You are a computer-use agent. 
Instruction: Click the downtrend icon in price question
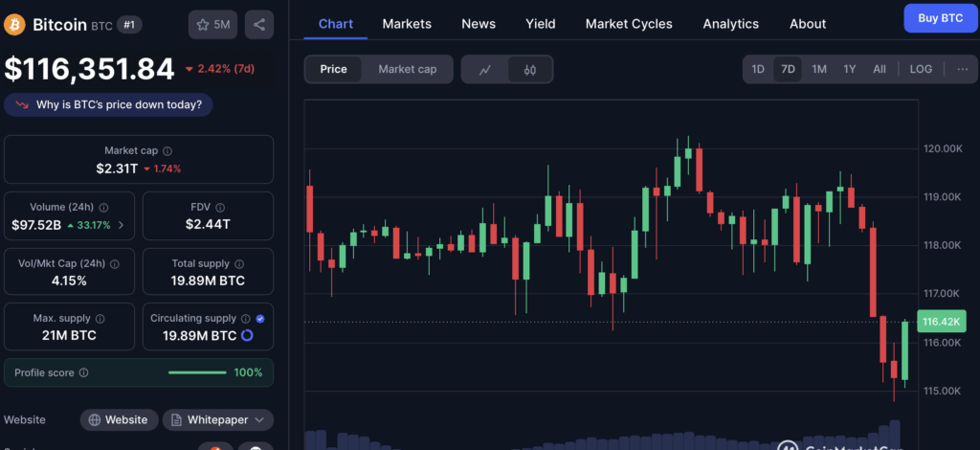(x=23, y=105)
